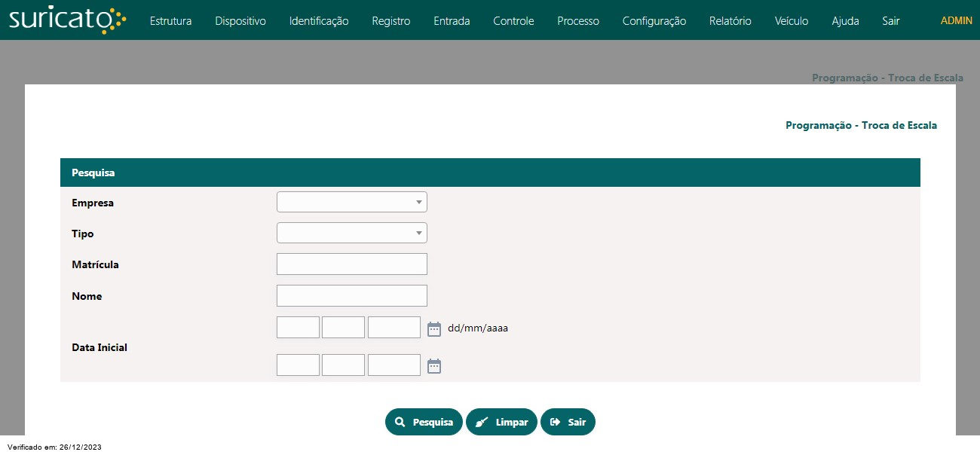Open the Identificação menu

pos(319,21)
